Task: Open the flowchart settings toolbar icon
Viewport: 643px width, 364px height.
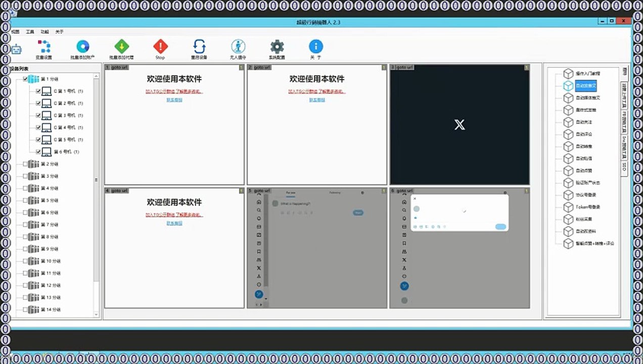Action: point(44,47)
